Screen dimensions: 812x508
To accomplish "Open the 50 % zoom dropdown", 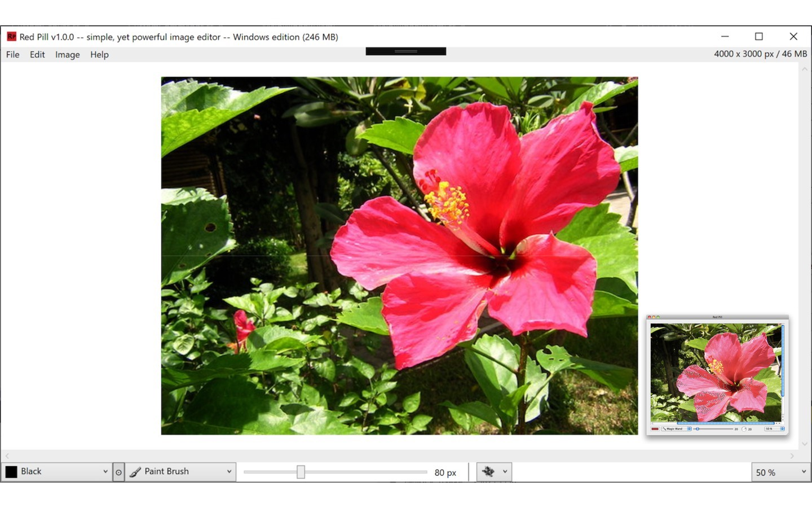I will point(804,472).
